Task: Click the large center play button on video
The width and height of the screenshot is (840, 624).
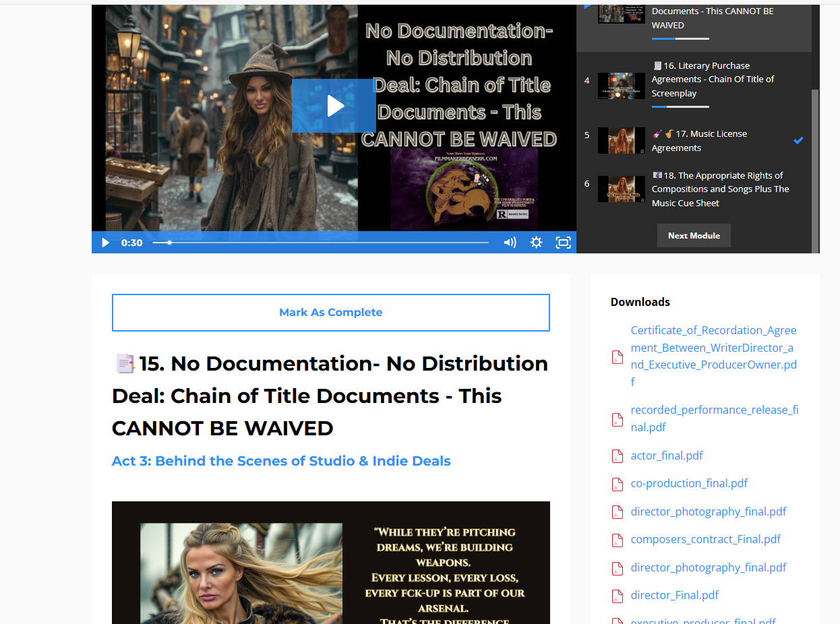Action: pyautogui.click(x=334, y=106)
